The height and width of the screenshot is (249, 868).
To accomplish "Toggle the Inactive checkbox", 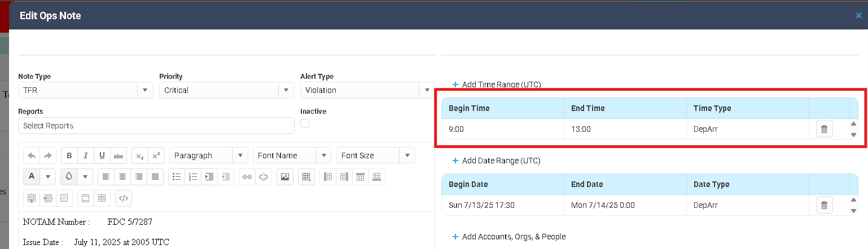I will coord(305,123).
